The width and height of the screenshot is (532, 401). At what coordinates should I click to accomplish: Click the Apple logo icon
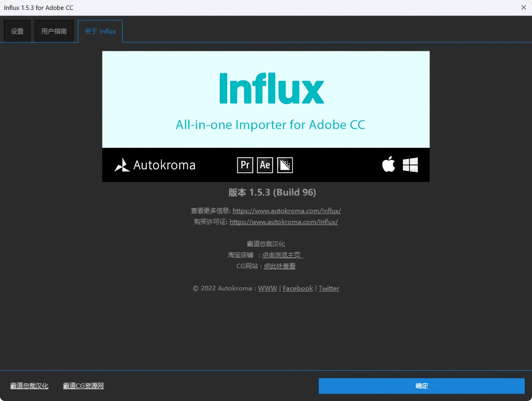[x=388, y=164]
